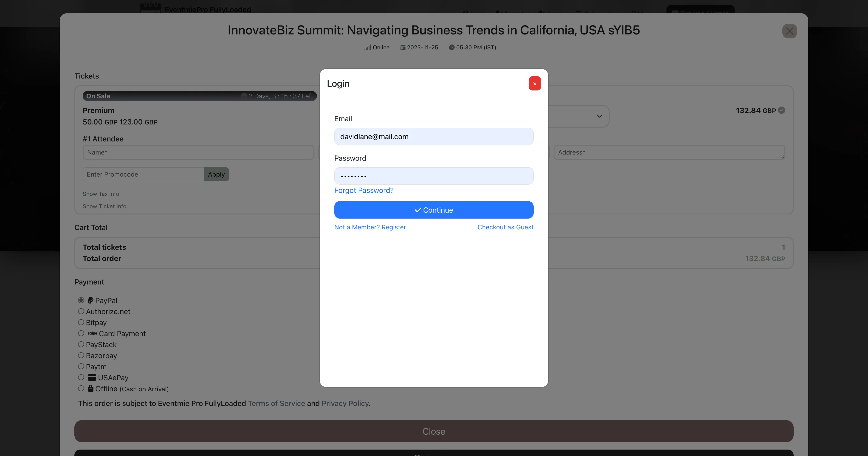This screenshot has height=456, width=868.
Task: Open Not a Member? Register link
Action: coord(370,227)
